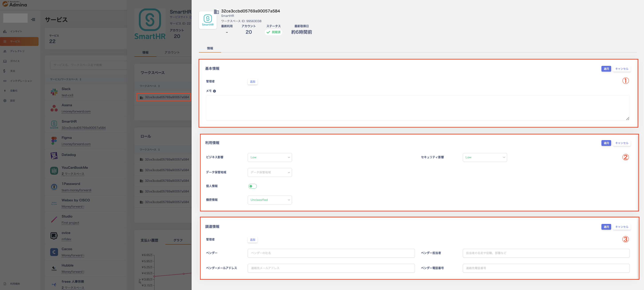Viewport: 644px width, 290px height.
Task: Open the Insights sidebar chart icon
Action: (x=5, y=31)
